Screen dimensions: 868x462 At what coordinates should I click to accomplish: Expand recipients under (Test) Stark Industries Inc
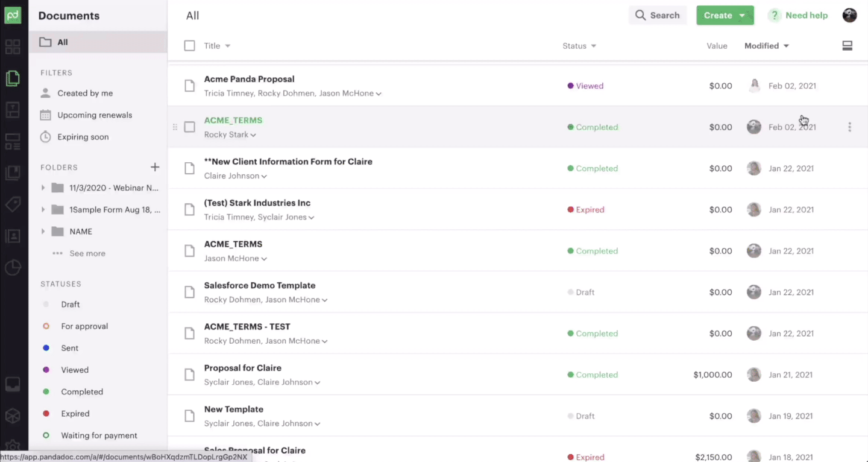pyautogui.click(x=311, y=218)
